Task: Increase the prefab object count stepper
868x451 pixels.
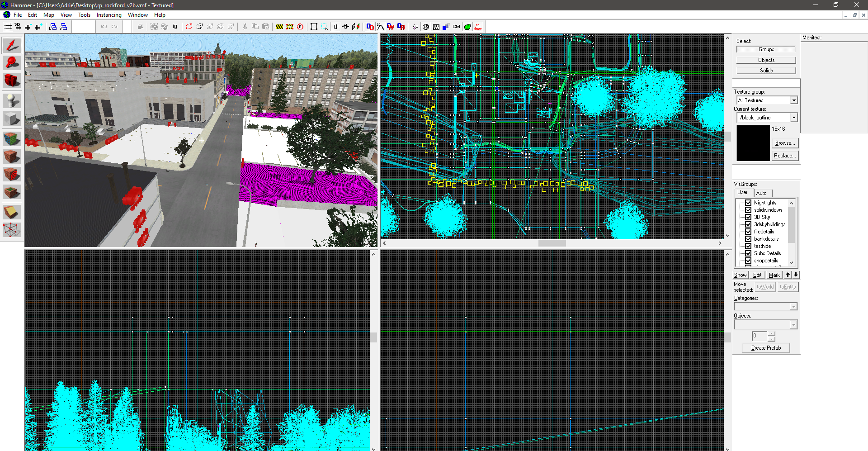Action: click(771, 334)
